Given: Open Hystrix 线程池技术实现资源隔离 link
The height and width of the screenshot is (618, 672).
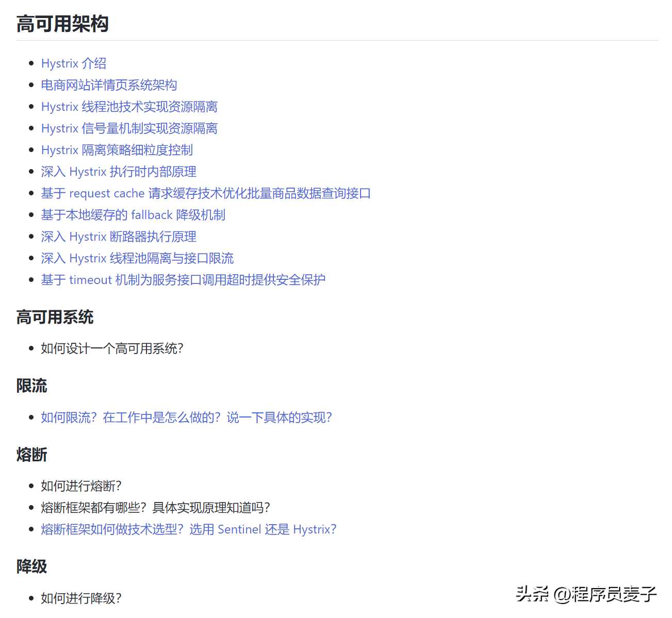Looking at the screenshot, I should [129, 107].
